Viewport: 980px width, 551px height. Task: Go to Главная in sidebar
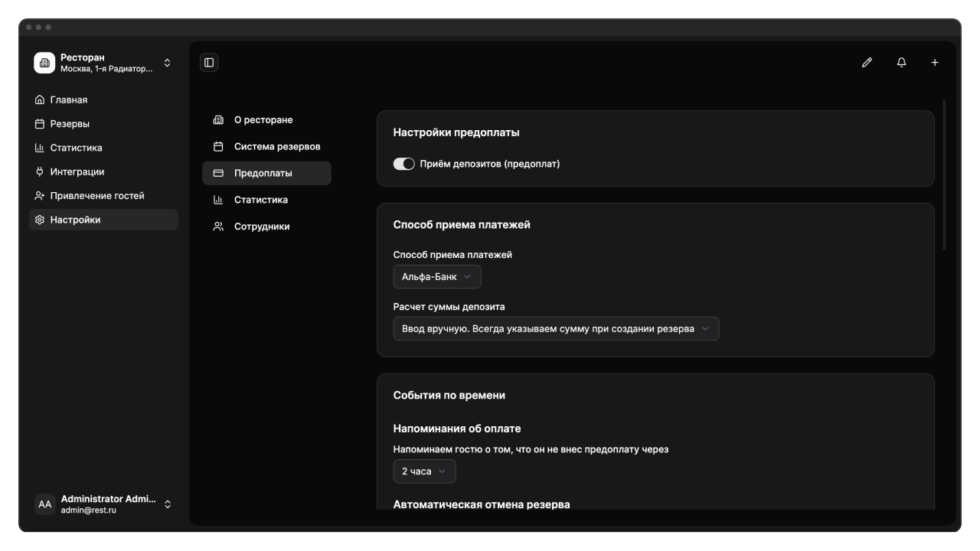coord(69,100)
